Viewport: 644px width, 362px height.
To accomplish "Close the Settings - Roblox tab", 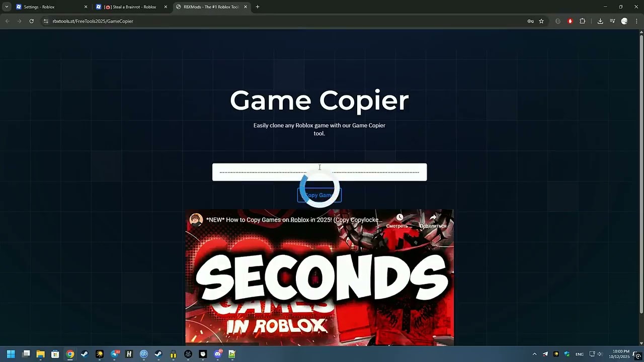I will coord(86,7).
